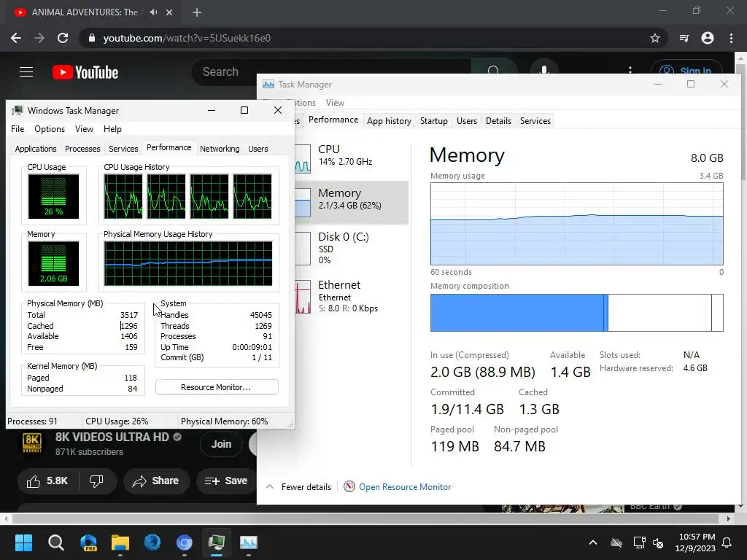The height and width of the screenshot is (560, 747).
Task: Open the YouTube hamburger guide menu
Action: [x=26, y=72]
